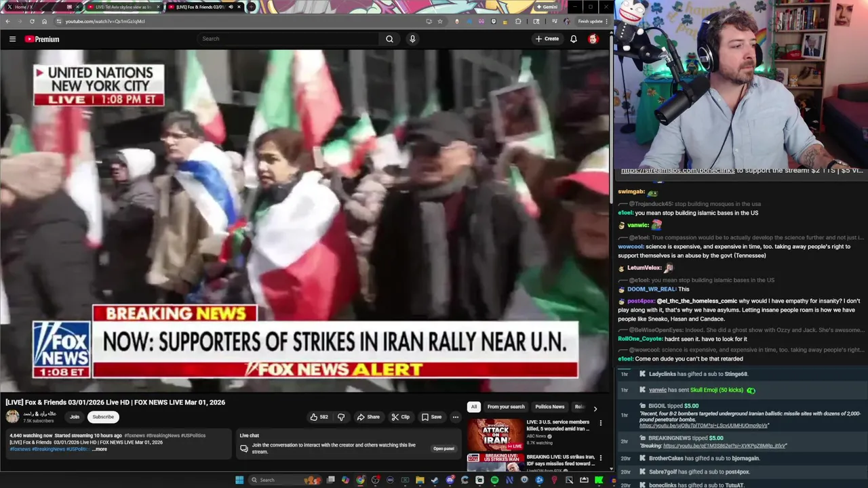Open the live chat panel
This screenshot has width=868, height=488.
(x=443, y=449)
